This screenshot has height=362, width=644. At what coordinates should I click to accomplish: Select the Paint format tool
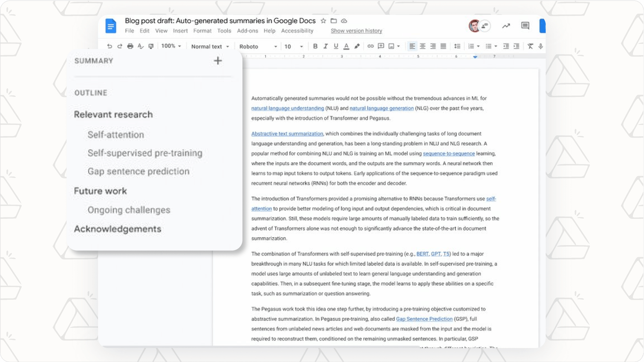(151, 46)
